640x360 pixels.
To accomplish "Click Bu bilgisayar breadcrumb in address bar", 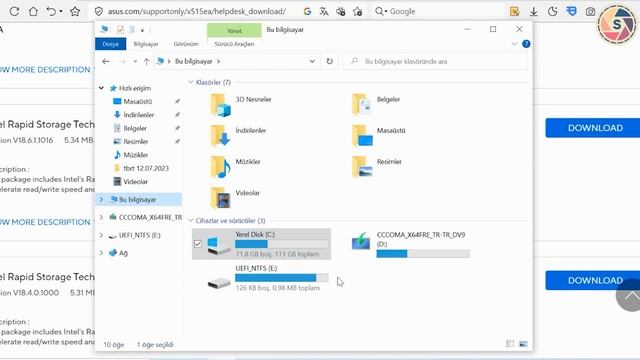I will (193, 61).
